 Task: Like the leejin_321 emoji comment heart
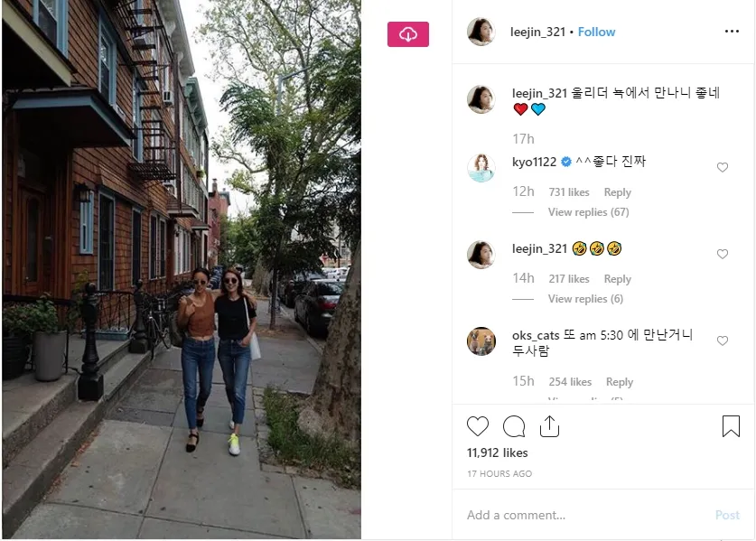point(723,254)
